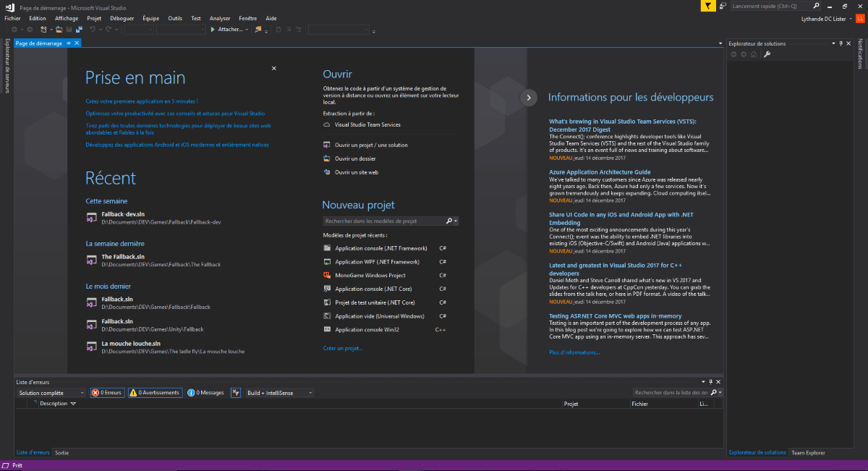Click the Ouvrir un site web icon
This screenshot has height=471, width=868.
point(327,172)
